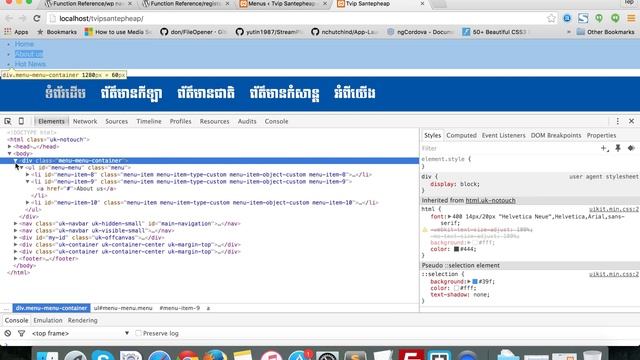Follow the html.uk-notouch inherited link

tap(491, 200)
